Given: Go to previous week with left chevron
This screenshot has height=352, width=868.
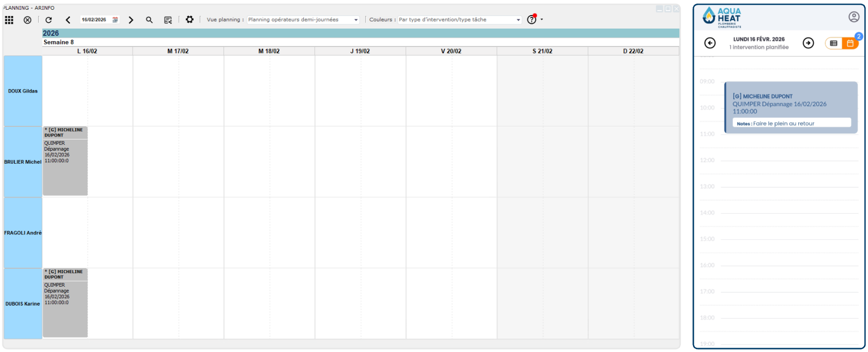Looking at the screenshot, I should pos(68,20).
